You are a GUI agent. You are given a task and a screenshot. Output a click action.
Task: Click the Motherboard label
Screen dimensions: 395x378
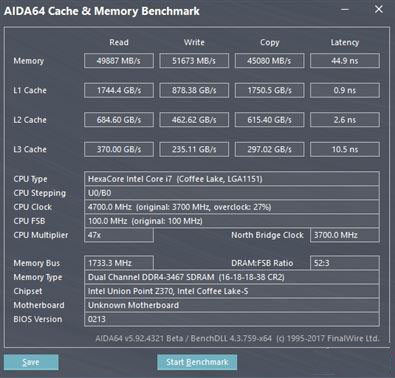coord(39,305)
